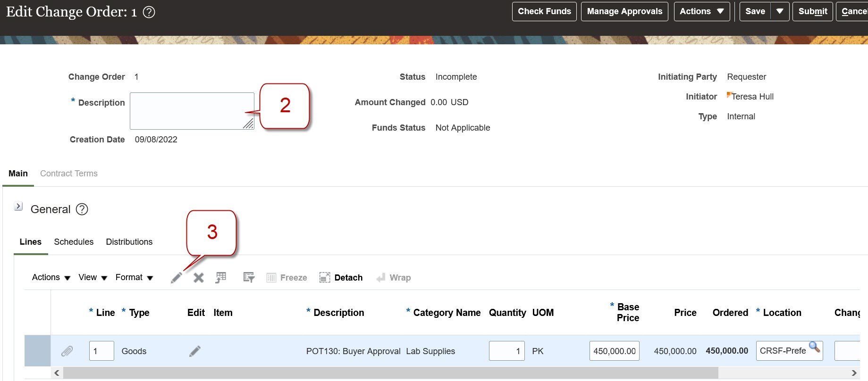The height and width of the screenshot is (381, 868).
Task: Open attachments paperclip for line 1
Action: [x=67, y=351]
